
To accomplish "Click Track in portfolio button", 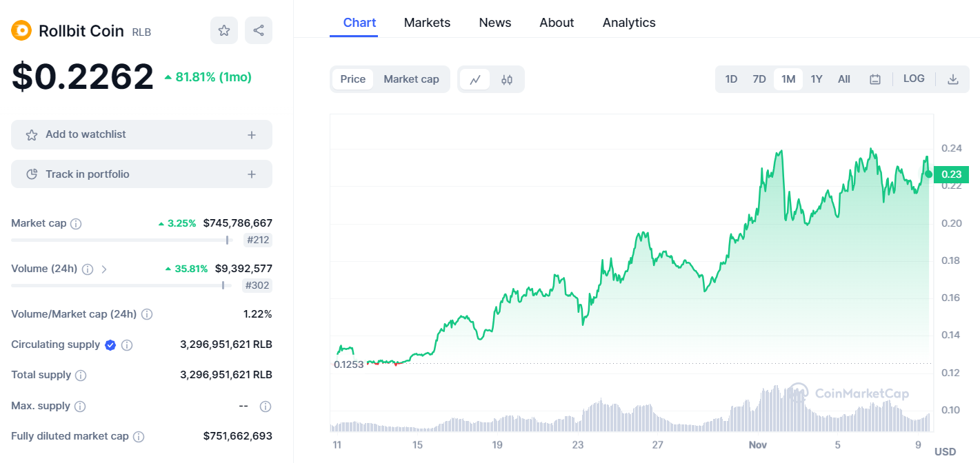I will click(141, 174).
